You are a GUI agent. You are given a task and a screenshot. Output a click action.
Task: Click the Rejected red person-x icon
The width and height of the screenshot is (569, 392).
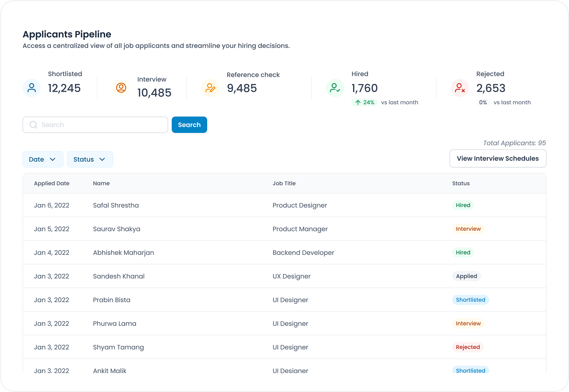(x=460, y=88)
